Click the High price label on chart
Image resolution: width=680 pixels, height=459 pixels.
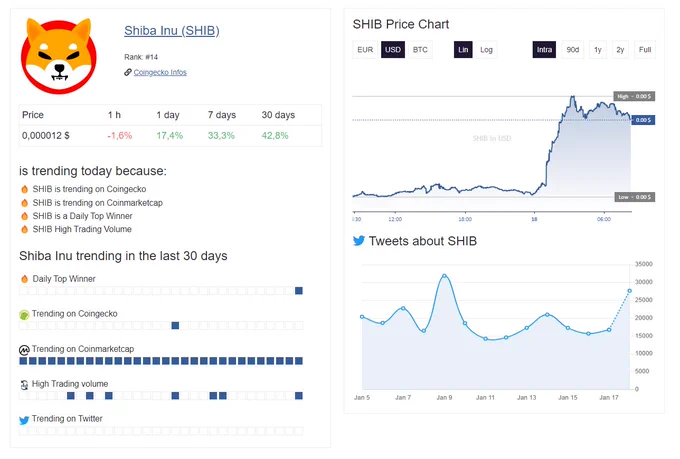click(634, 96)
